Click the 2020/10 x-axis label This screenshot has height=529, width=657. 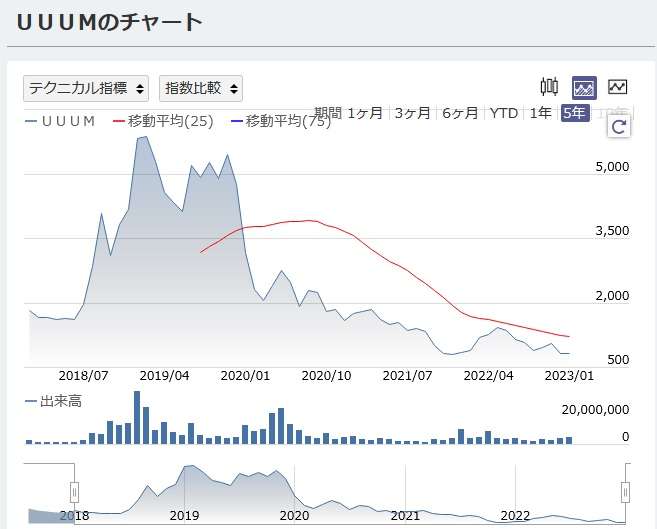coord(326,376)
